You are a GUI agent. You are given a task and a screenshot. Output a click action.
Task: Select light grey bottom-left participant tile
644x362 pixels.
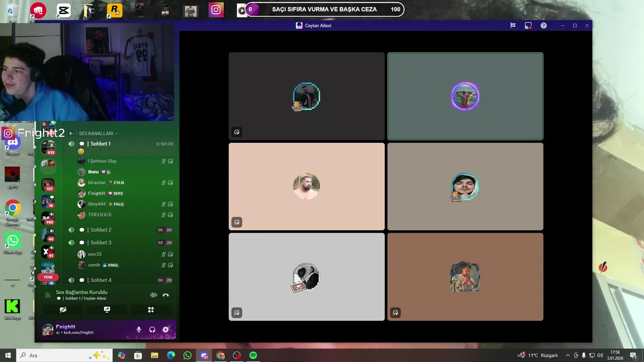pyautogui.click(x=306, y=277)
